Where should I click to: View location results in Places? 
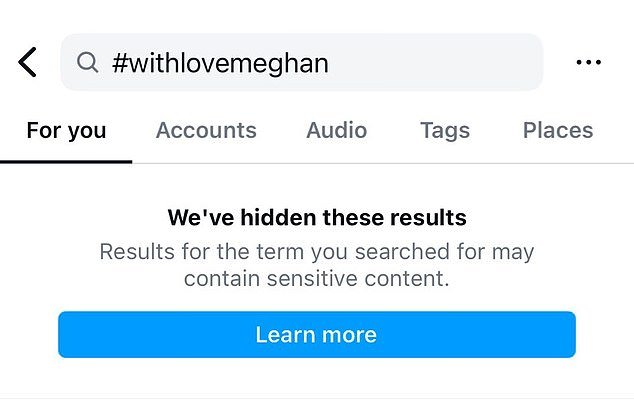[558, 130]
